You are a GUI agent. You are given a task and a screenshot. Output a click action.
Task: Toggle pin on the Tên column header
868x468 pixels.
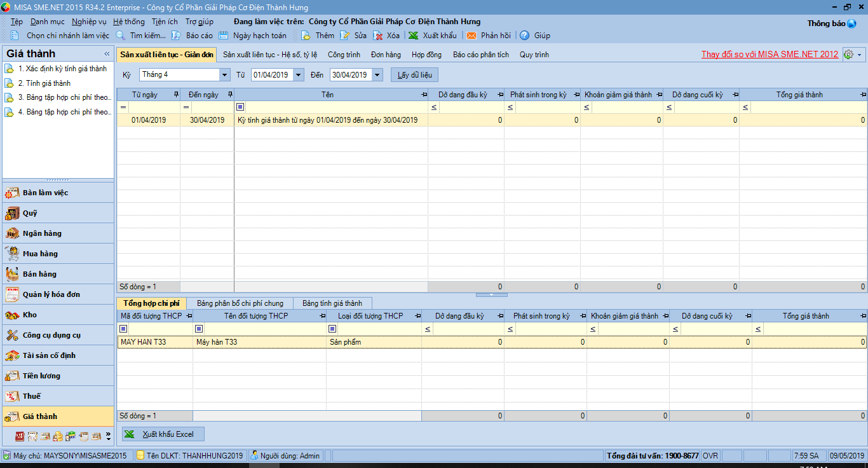click(x=424, y=95)
